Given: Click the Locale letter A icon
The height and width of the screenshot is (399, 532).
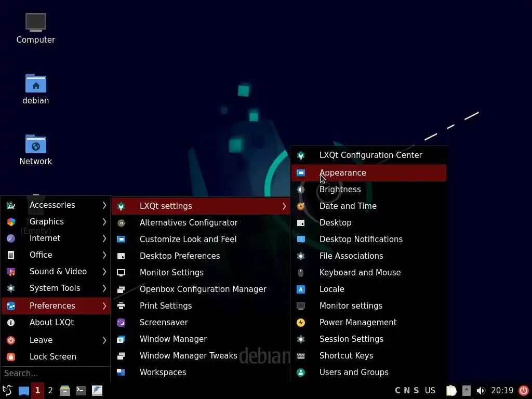Looking at the screenshot, I should 301,289.
